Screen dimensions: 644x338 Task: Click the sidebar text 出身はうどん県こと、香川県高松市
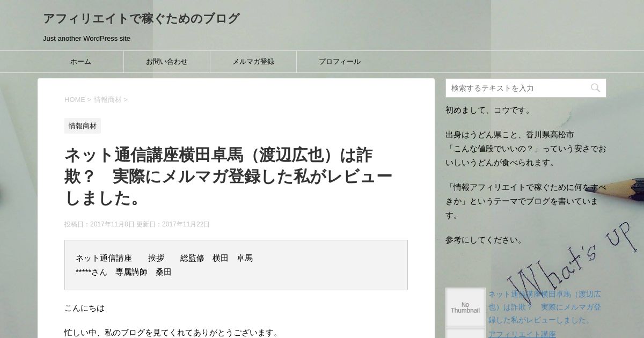[510, 135]
